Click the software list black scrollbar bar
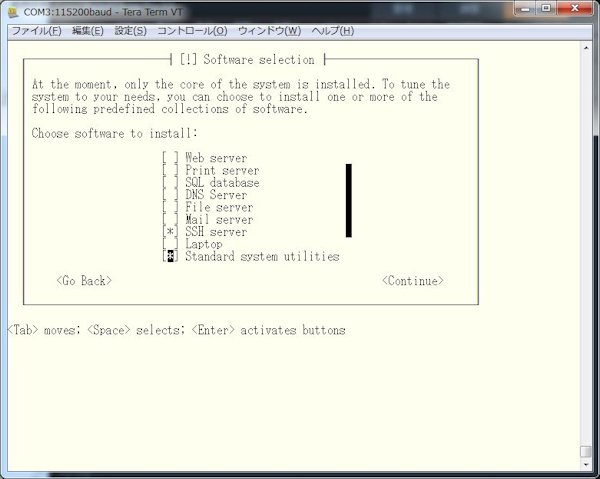Screen dimensions: 600x479 coord(349,200)
